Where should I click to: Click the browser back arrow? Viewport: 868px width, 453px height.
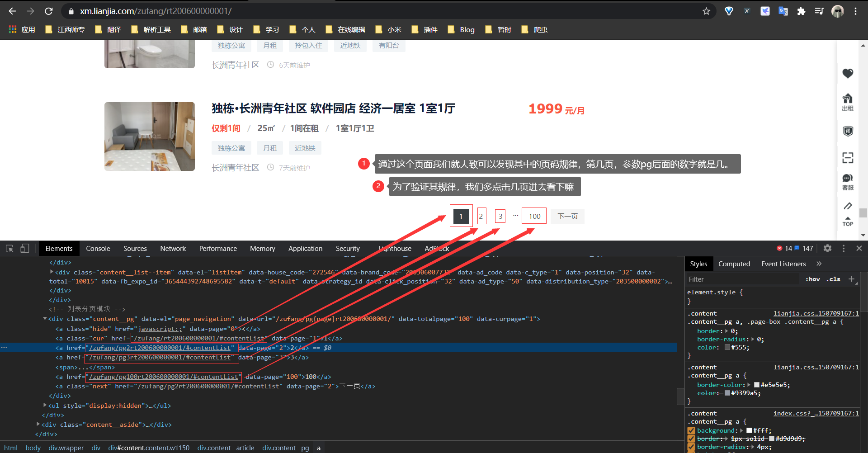12,11
